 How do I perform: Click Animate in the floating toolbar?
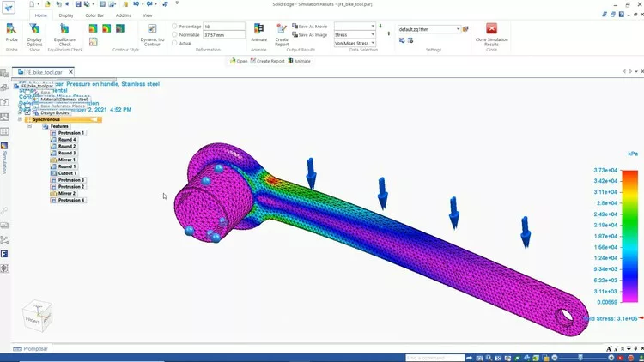(299, 61)
